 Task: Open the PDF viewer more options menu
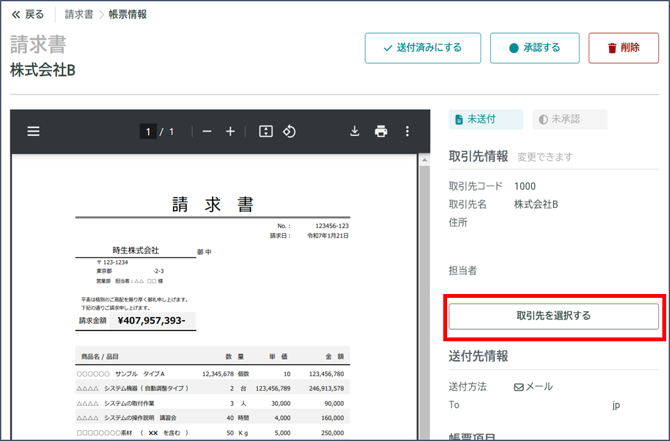point(407,131)
